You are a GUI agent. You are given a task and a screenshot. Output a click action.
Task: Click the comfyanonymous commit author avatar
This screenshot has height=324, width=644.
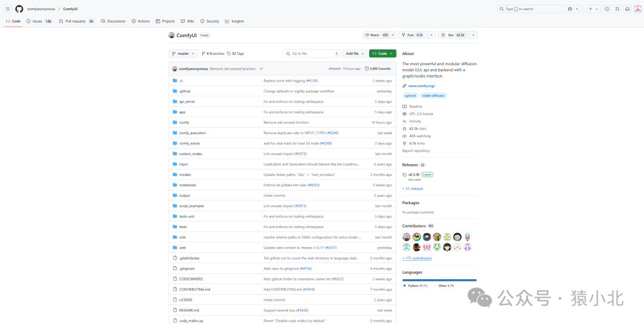175,69
